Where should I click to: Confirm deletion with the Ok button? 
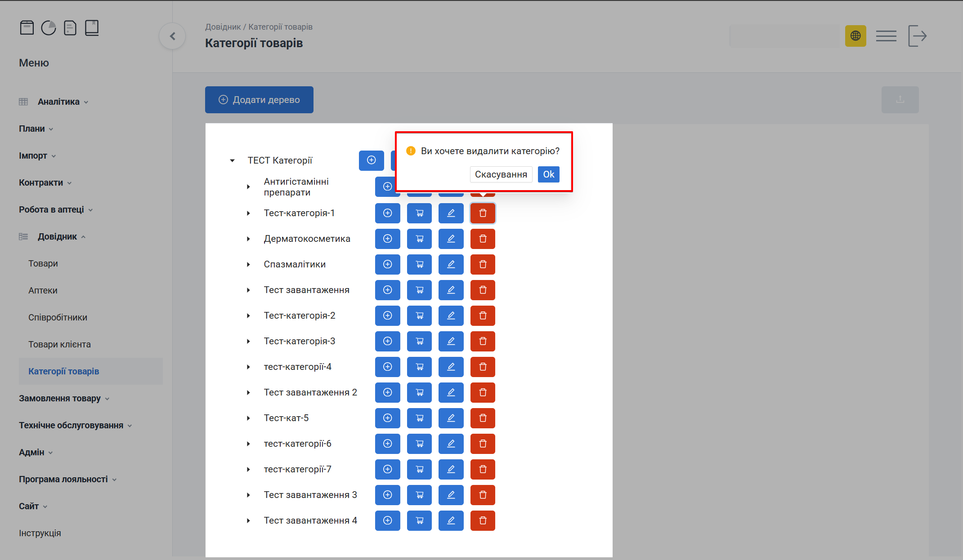point(548,174)
